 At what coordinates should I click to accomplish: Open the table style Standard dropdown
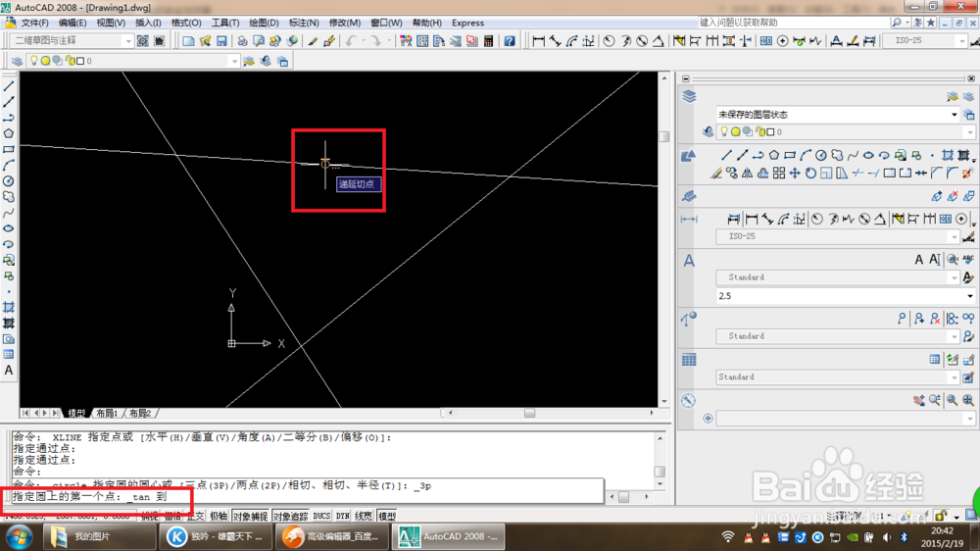click(954, 377)
